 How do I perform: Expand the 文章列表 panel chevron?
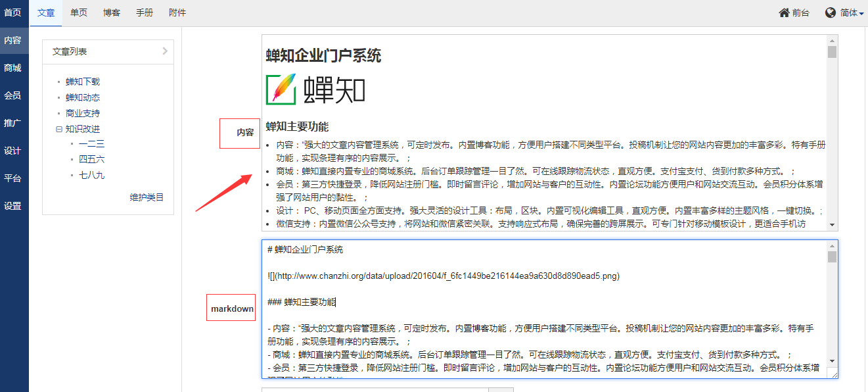(x=165, y=51)
